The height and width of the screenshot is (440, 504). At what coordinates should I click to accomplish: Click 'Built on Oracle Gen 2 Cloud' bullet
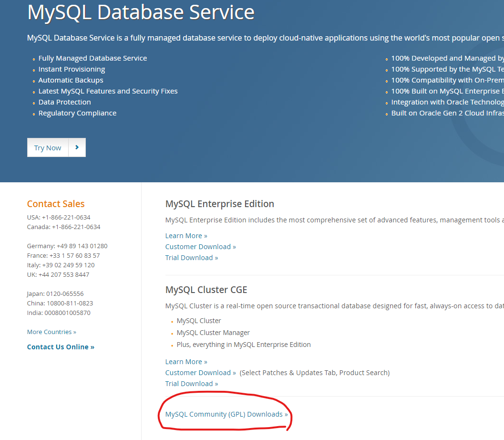[x=447, y=113]
